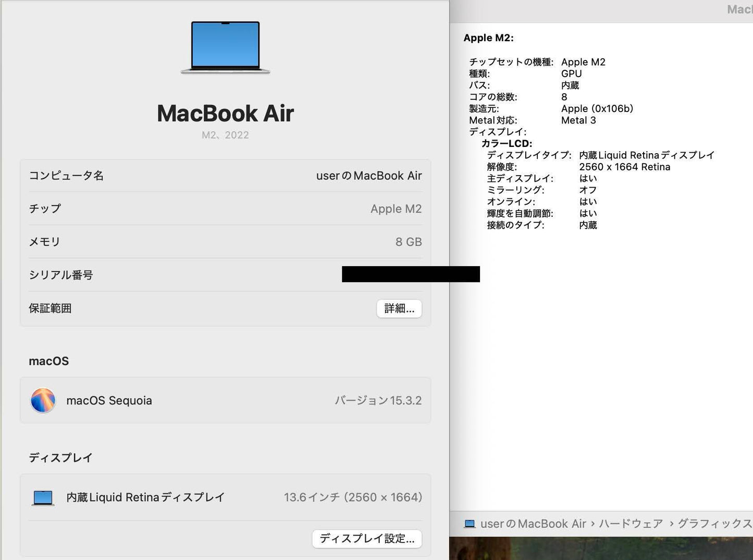This screenshot has height=560, width=753.
Task: Select the userのMacBook Air computer name value
Action: pos(369,176)
